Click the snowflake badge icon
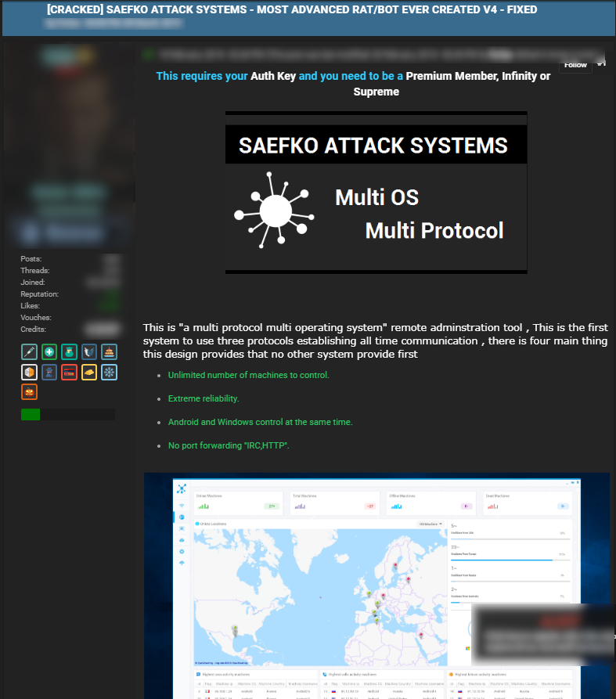Screen dimensions: 616x699 point(109,373)
